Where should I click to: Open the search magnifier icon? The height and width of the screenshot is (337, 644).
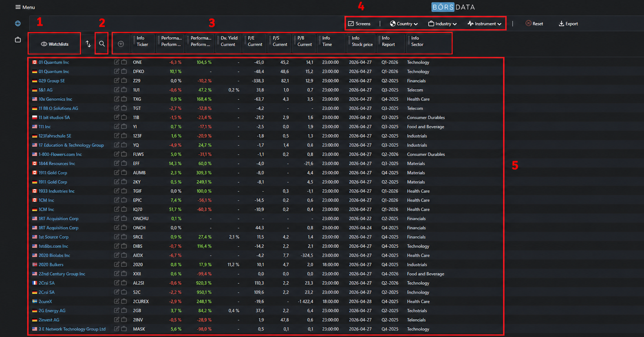click(x=102, y=44)
